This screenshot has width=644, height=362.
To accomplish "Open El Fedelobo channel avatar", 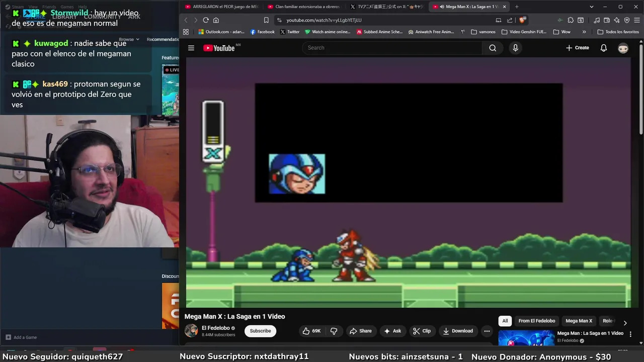I will [191, 330].
